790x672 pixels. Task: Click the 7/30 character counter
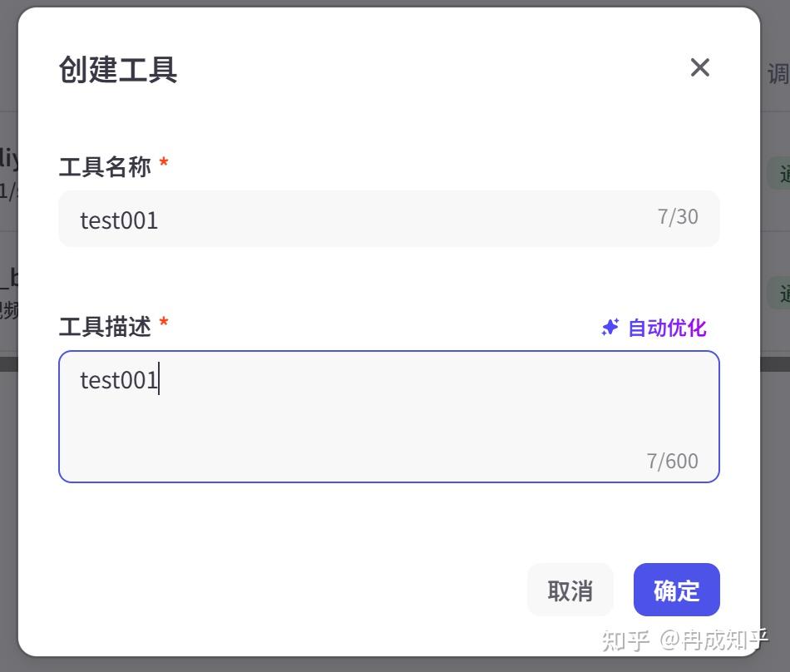(x=678, y=217)
